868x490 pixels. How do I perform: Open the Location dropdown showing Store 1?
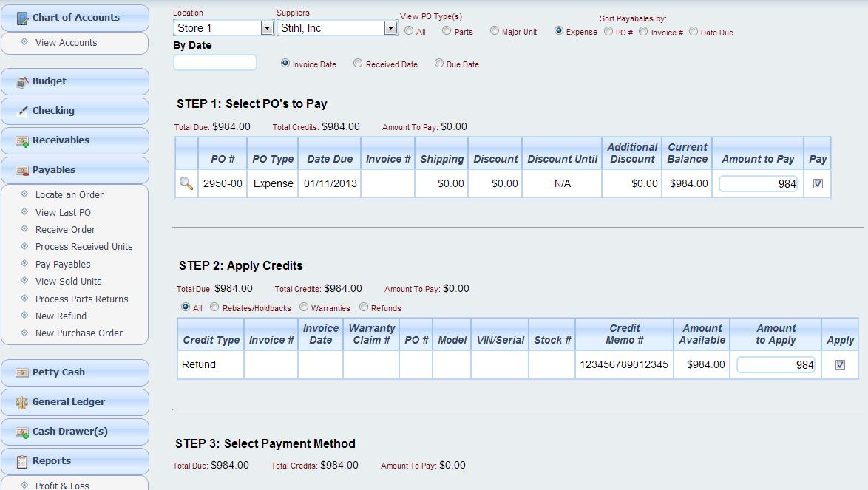click(x=267, y=28)
